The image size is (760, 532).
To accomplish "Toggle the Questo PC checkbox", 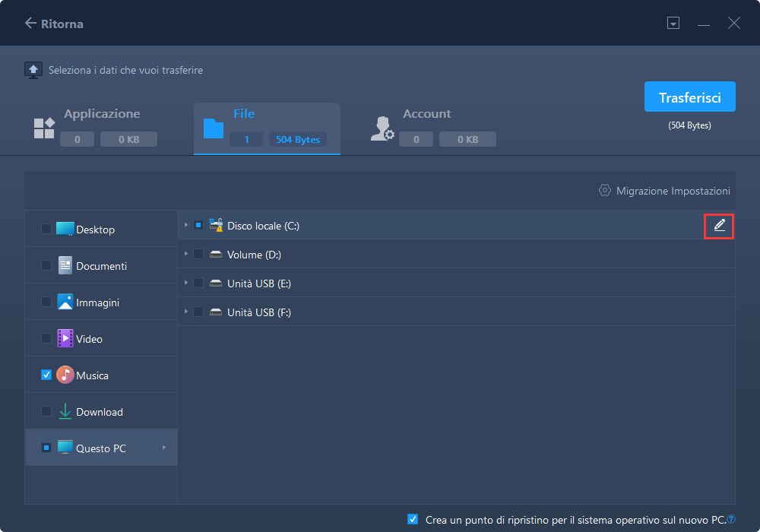I will click(x=46, y=447).
